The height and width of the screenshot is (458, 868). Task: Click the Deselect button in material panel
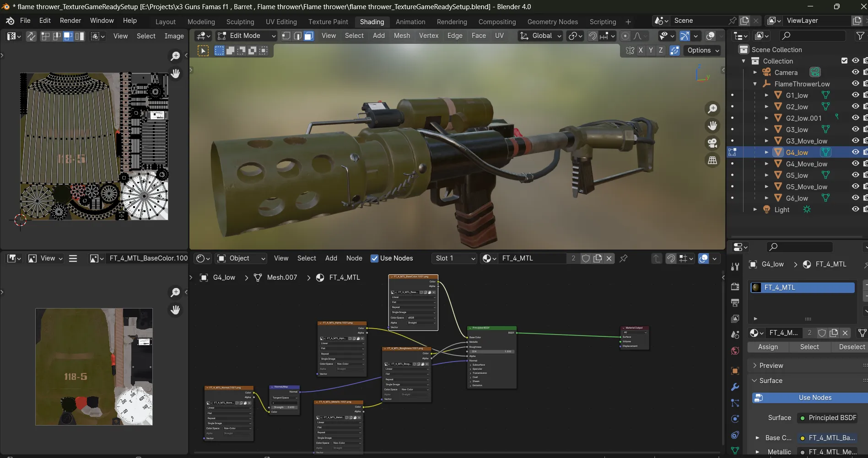(852, 347)
